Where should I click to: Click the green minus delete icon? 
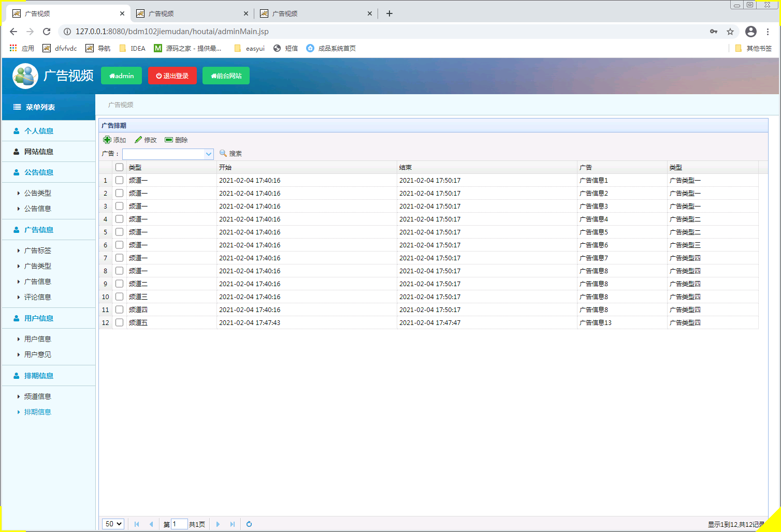[169, 140]
